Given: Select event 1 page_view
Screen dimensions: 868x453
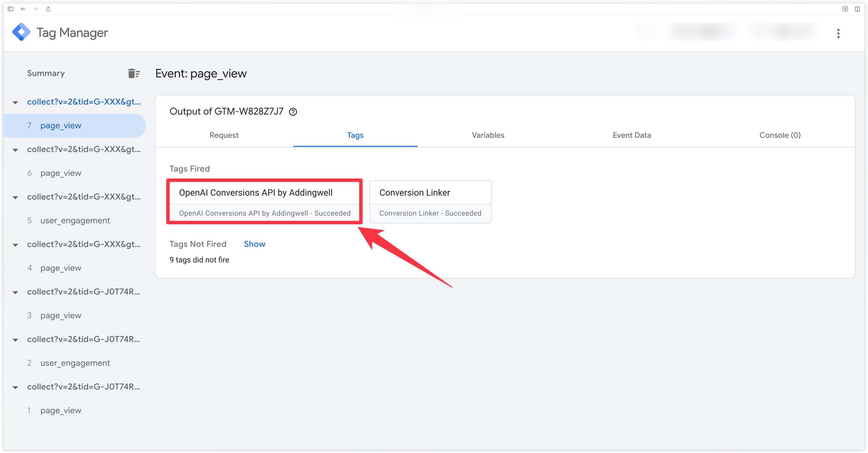Looking at the screenshot, I should click(x=61, y=411).
